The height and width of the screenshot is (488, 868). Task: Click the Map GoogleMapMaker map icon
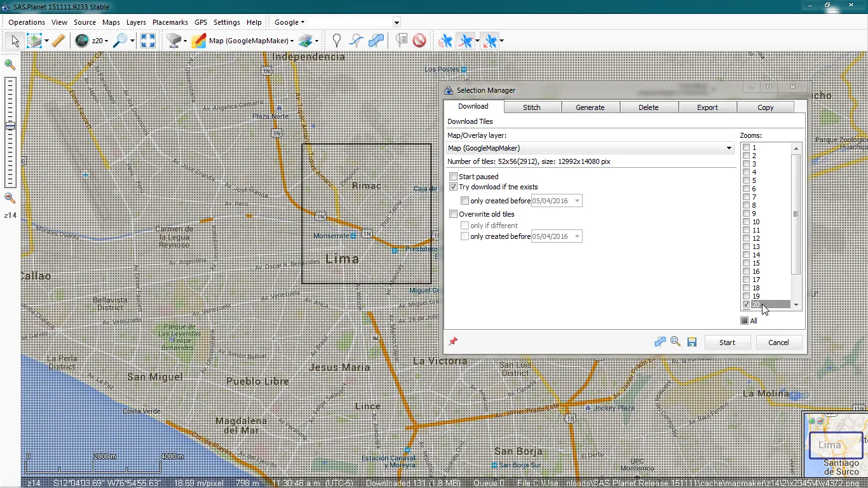tap(199, 41)
